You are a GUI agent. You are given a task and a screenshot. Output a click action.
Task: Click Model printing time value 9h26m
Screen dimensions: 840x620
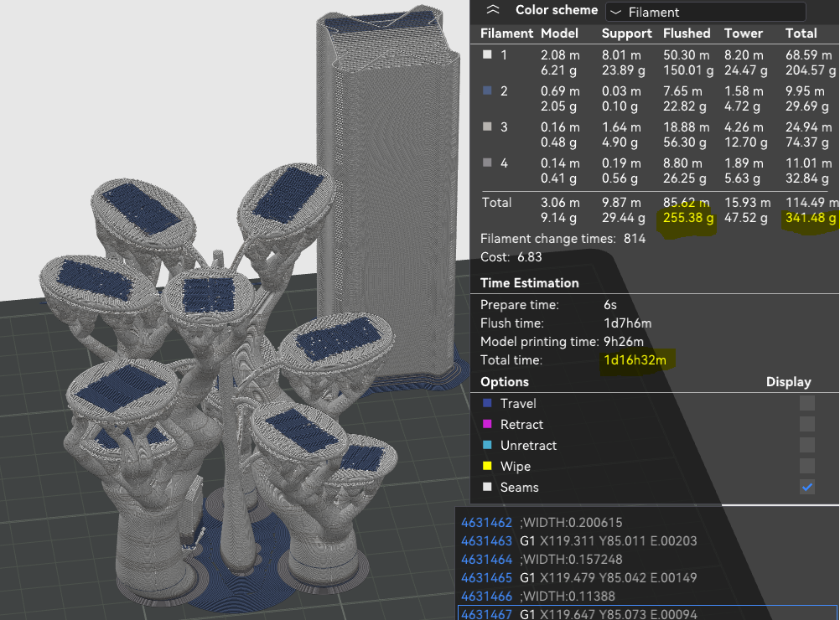624,342
